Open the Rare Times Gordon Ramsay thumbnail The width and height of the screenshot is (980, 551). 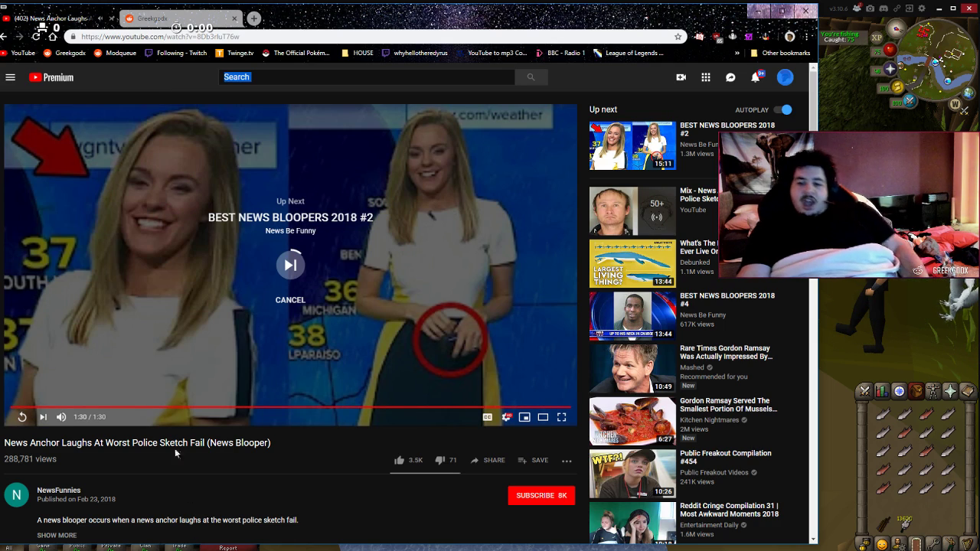tap(632, 369)
